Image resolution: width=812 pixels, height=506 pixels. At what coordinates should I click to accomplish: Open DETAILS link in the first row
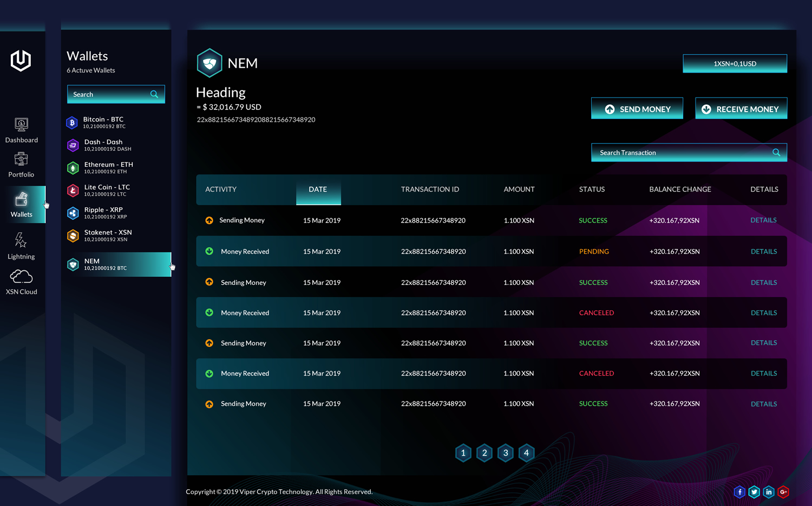pyautogui.click(x=763, y=220)
